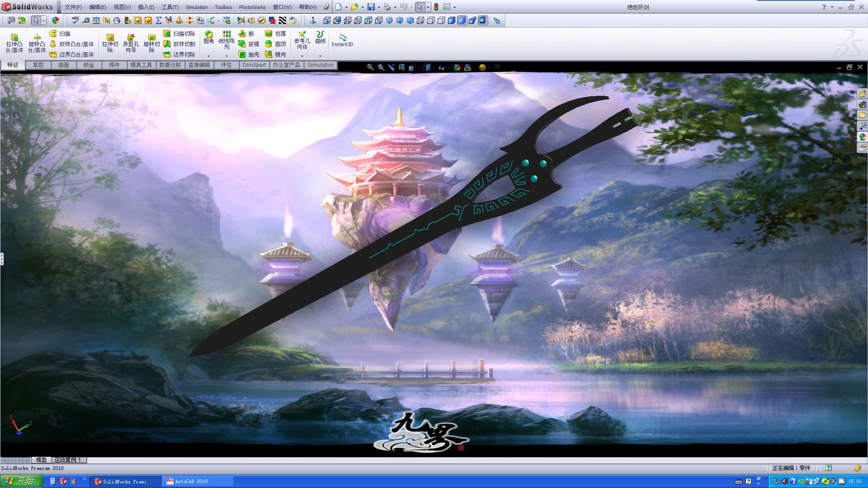Screen dimensions: 868x488
Task: Select the Rib (筋) feature
Action: click(246, 34)
